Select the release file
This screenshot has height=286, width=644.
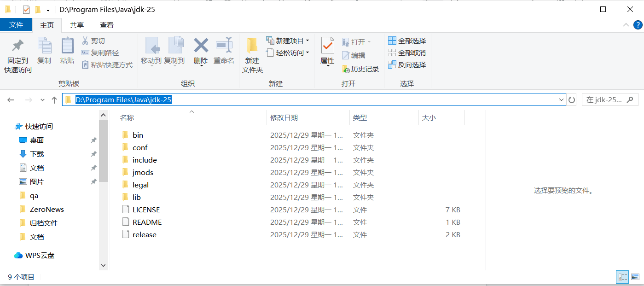pos(145,234)
